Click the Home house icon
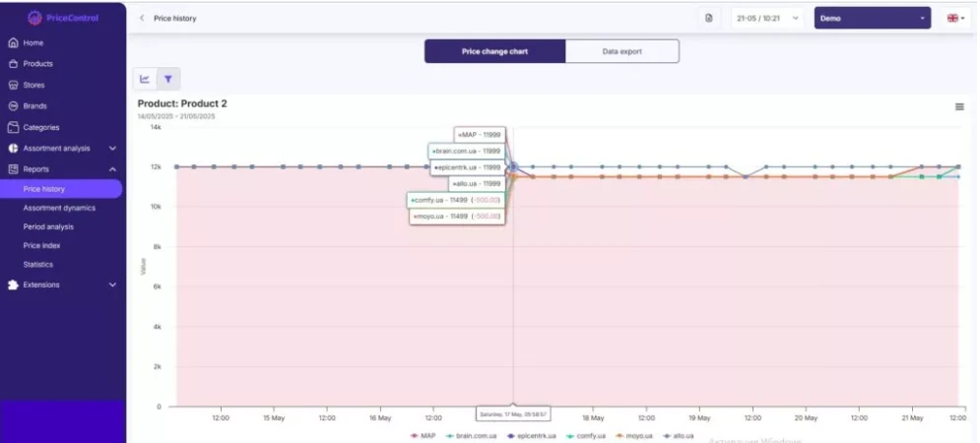Screen dimensions: 980x443 (x=13, y=43)
